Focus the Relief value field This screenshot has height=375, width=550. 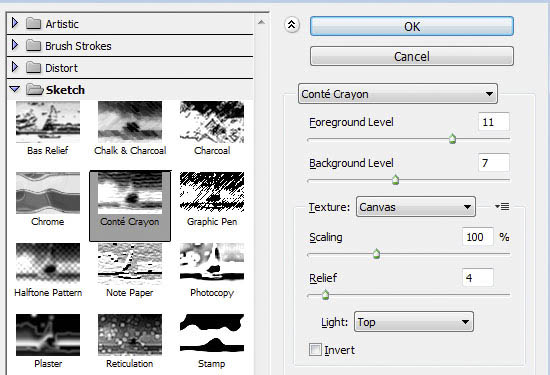point(478,277)
